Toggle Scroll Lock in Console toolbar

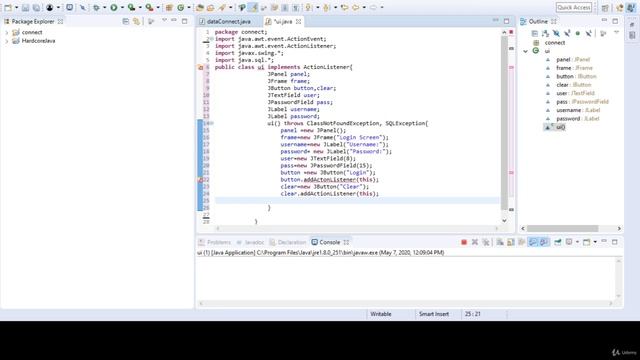tap(511, 242)
